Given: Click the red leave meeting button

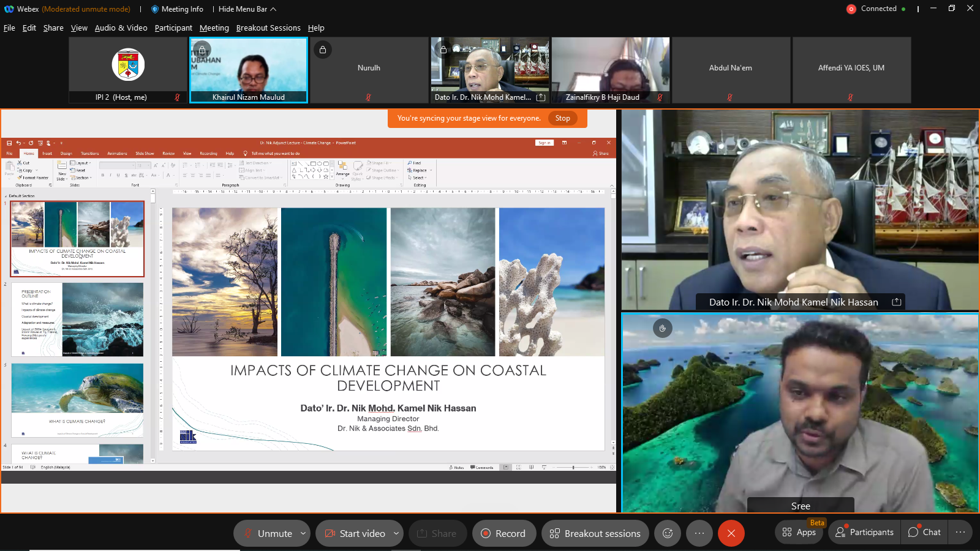Looking at the screenshot, I should [x=731, y=533].
